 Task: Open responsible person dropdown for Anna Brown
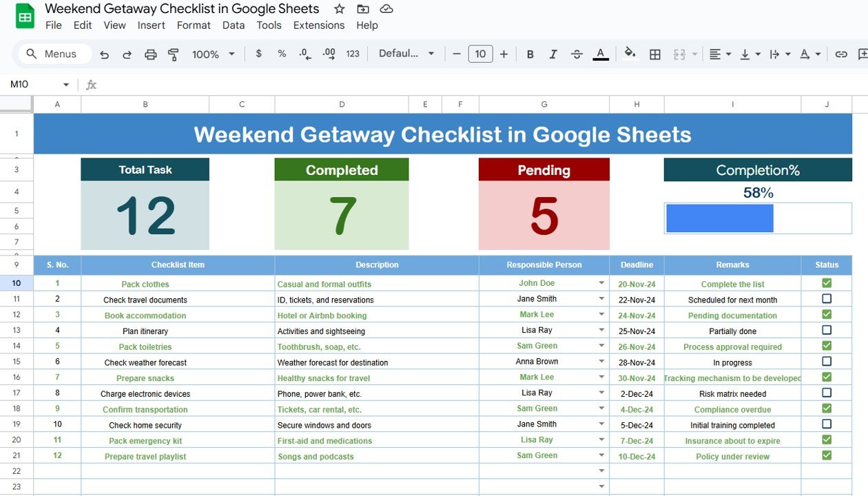(601, 361)
